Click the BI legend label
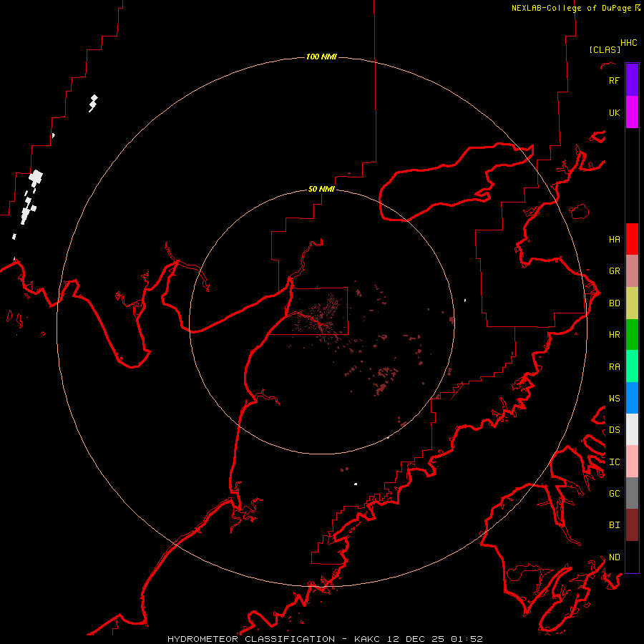This screenshot has width=644, height=644. point(614,525)
